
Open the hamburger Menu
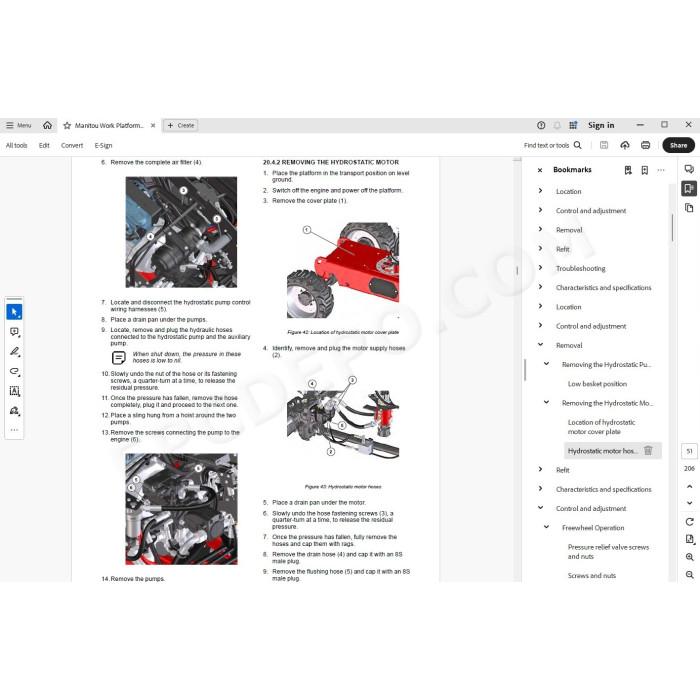tap(18, 125)
